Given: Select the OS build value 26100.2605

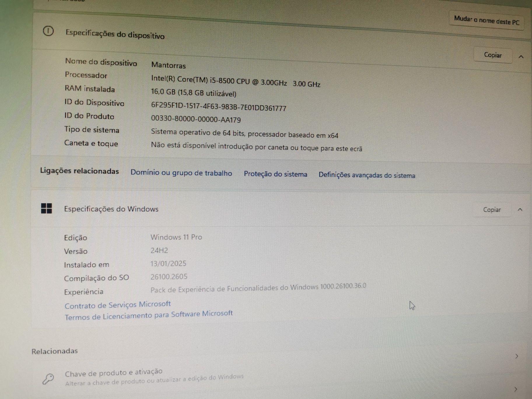Looking at the screenshot, I should click(169, 276).
